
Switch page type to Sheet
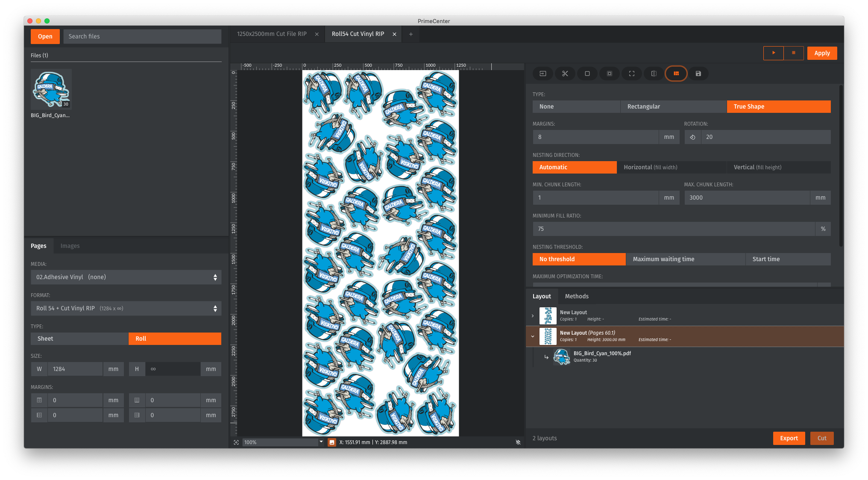click(x=79, y=339)
